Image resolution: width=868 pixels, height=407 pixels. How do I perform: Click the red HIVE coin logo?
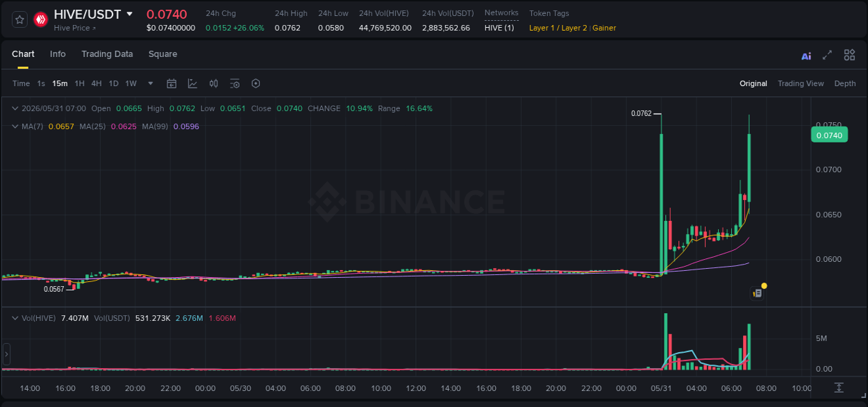[41, 19]
